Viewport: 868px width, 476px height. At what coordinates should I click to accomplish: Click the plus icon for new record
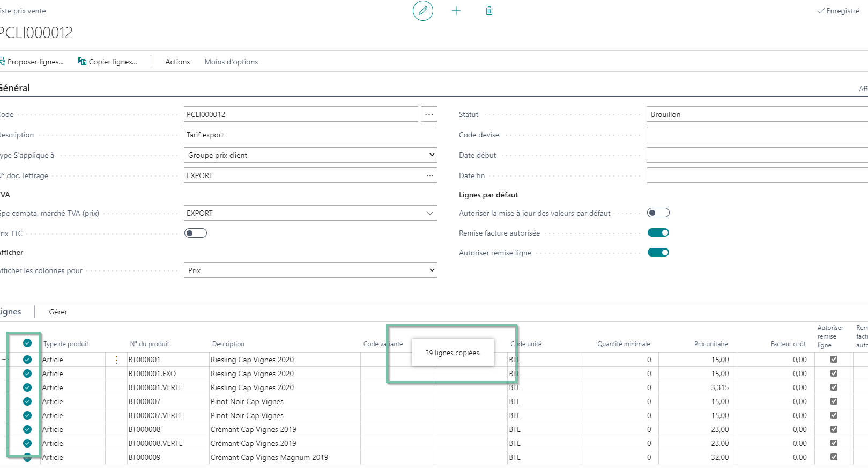456,11
